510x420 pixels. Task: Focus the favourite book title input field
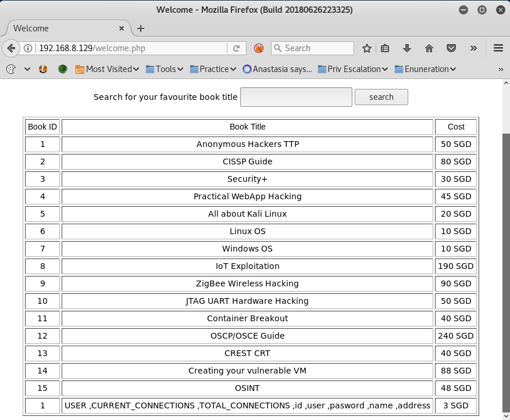(296, 97)
